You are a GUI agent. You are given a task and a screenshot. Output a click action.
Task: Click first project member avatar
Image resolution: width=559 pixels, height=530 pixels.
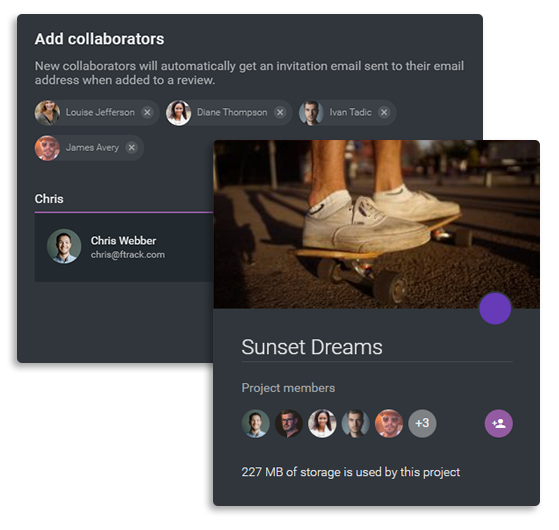256,423
